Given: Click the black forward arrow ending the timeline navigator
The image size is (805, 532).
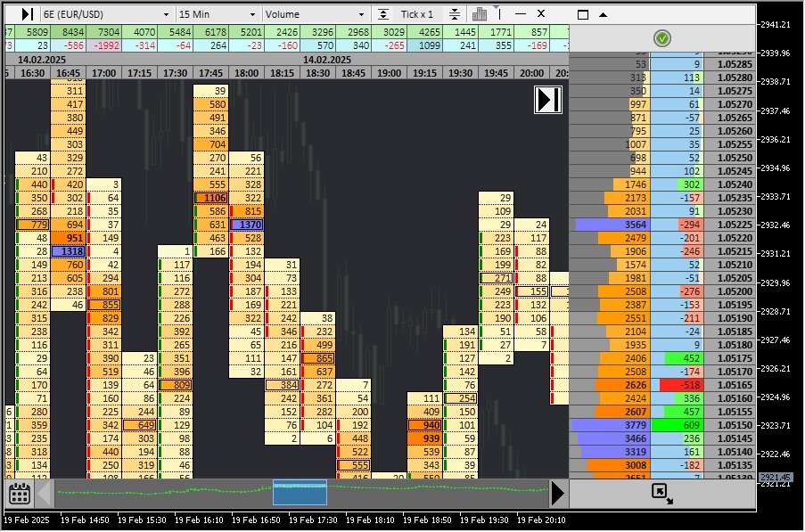Looking at the screenshot, I should coord(559,492).
